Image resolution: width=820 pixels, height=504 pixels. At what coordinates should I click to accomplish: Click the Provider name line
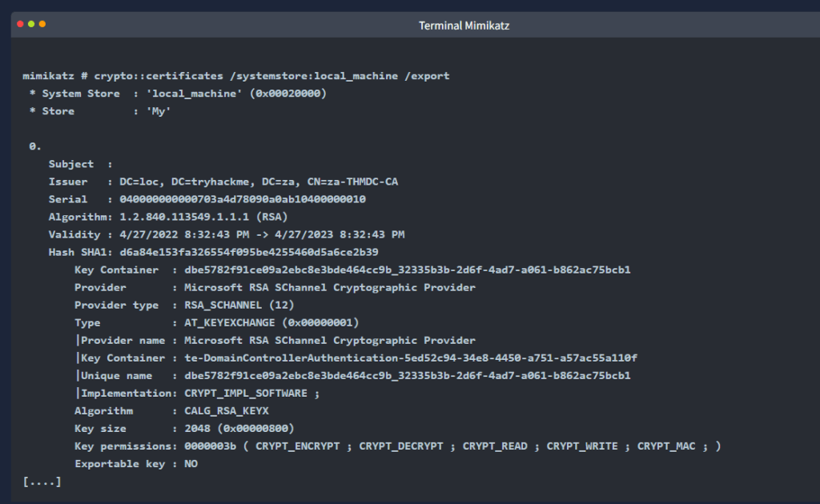[276, 341]
